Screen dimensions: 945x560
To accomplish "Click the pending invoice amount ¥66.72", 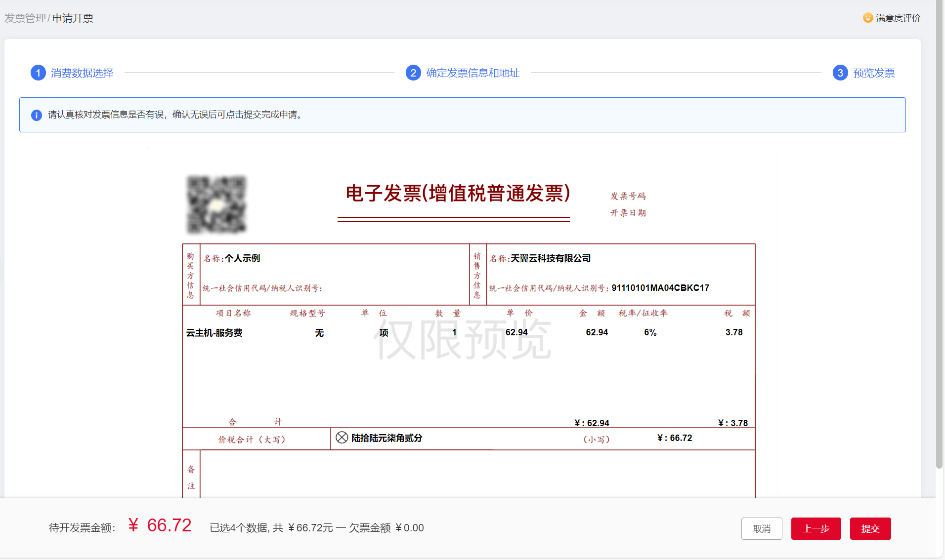I will tap(160, 525).
